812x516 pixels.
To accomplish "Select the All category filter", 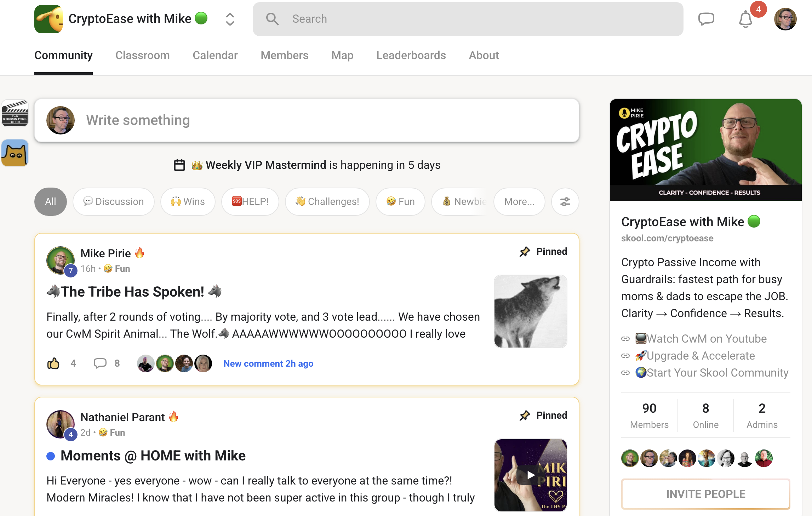I will [50, 202].
